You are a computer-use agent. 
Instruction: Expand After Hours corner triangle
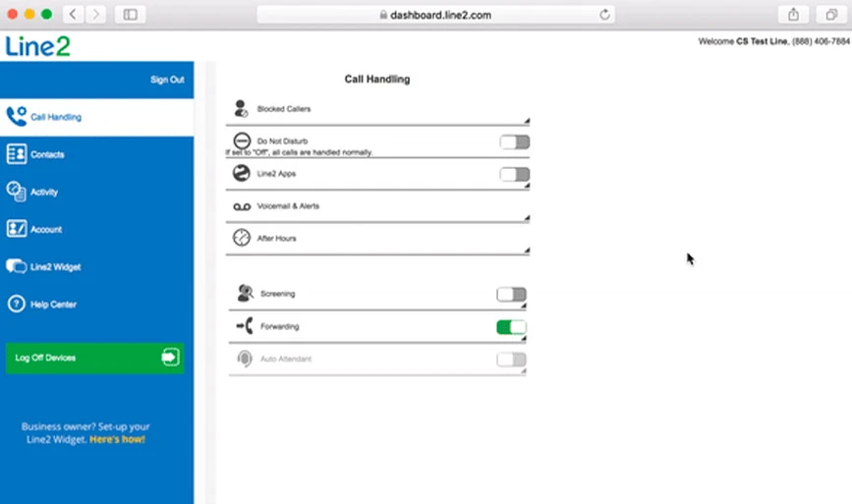click(527, 251)
